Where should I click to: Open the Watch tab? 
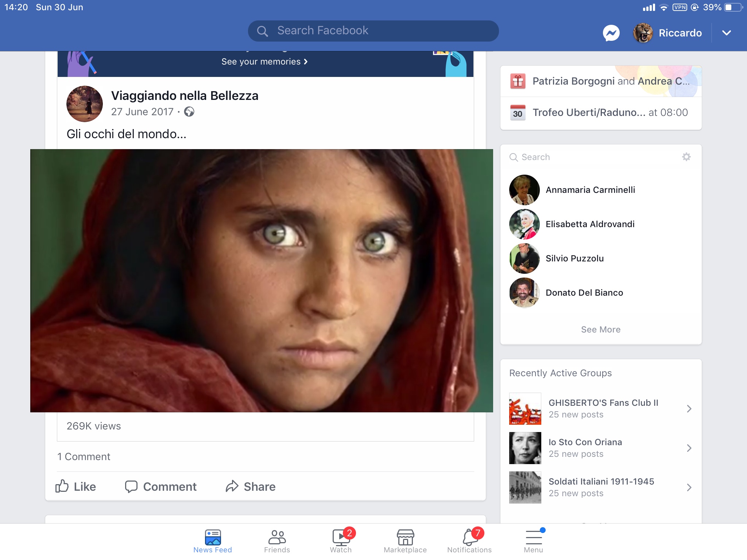pos(341,541)
